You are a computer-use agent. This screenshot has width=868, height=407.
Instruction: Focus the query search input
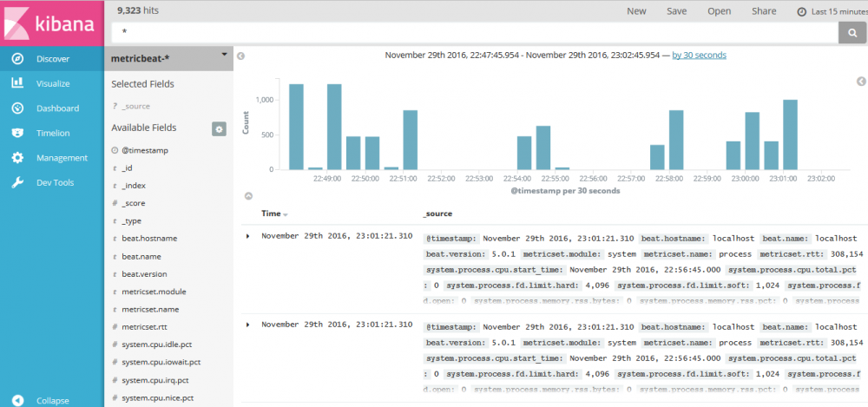tap(476, 33)
